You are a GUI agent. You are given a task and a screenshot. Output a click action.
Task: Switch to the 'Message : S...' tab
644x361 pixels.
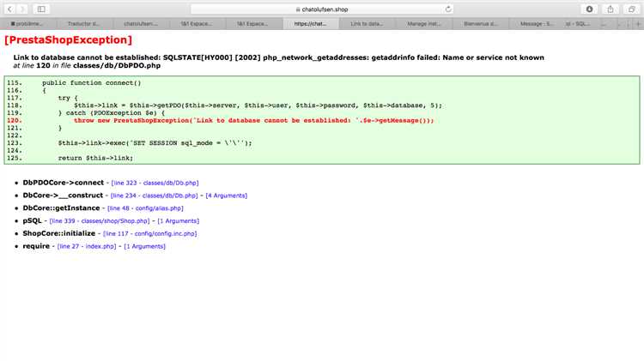pyautogui.click(x=536, y=24)
